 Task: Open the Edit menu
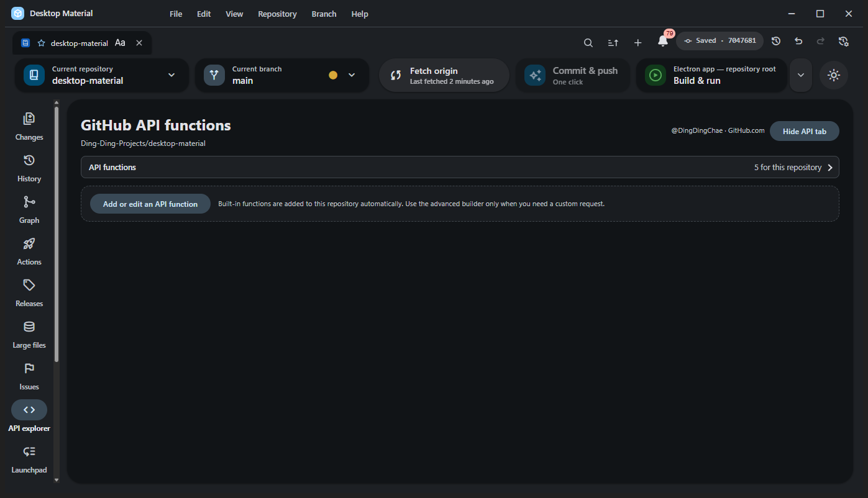204,14
